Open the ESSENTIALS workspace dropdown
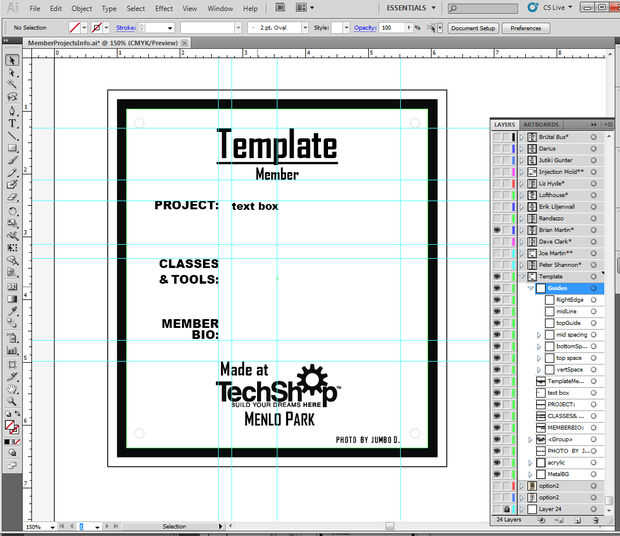 (411, 8)
